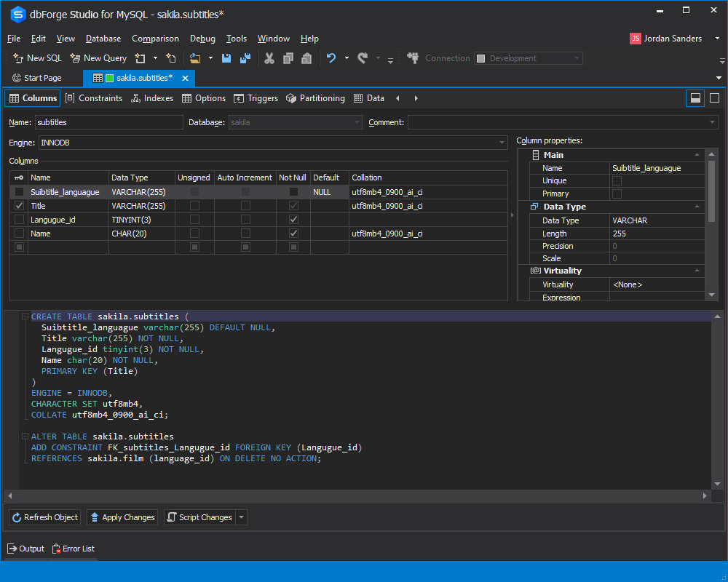Click the SQL editor horizontal scrollbar
This screenshot has height=582, width=728.
(x=357, y=495)
